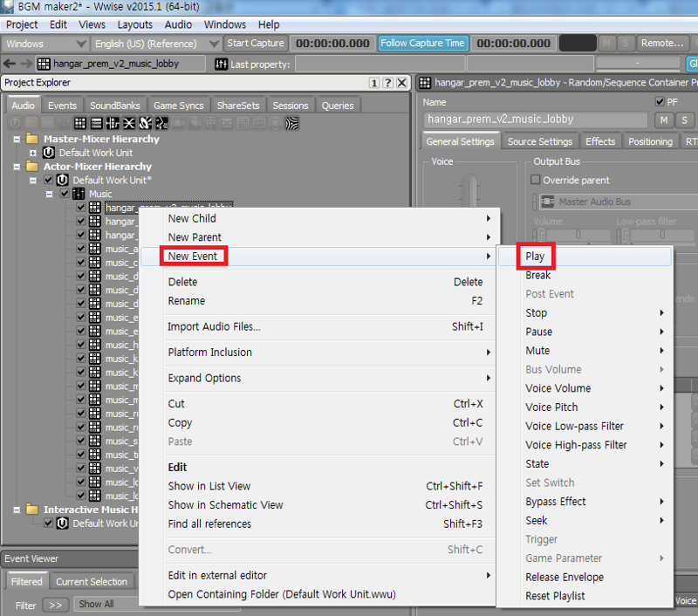
Task: Open the Layouts menu
Action: tap(135, 24)
